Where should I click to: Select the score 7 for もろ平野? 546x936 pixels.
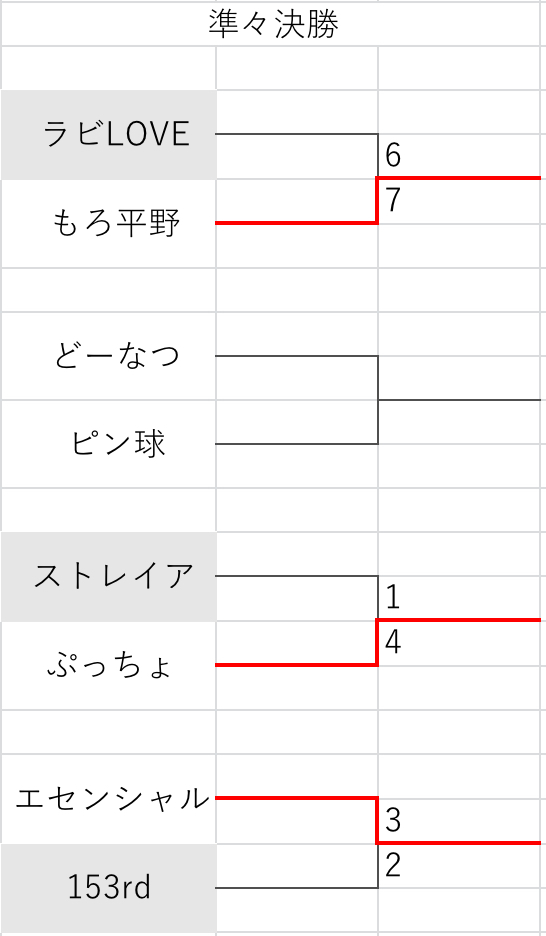pos(392,201)
